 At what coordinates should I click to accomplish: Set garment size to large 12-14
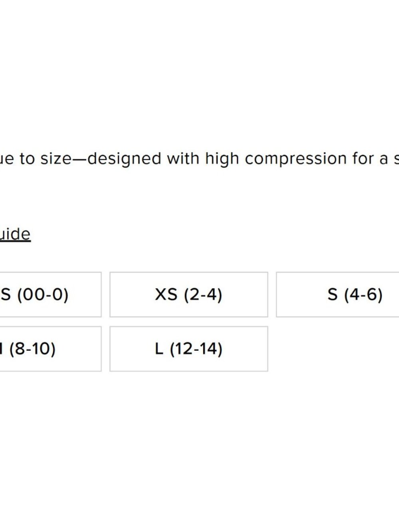coord(188,349)
